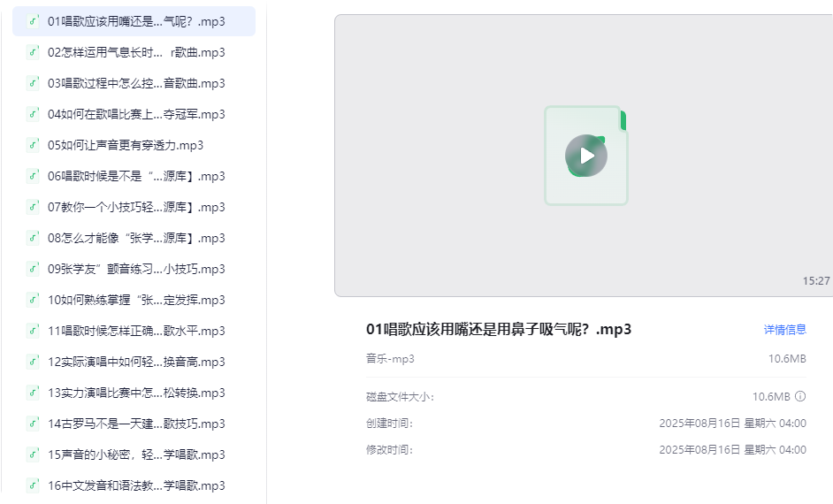This screenshot has height=504, width=833.
Task: Select file name 13实力演唱比赛中怎...松转换.mp3
Action: pos(136,393)
